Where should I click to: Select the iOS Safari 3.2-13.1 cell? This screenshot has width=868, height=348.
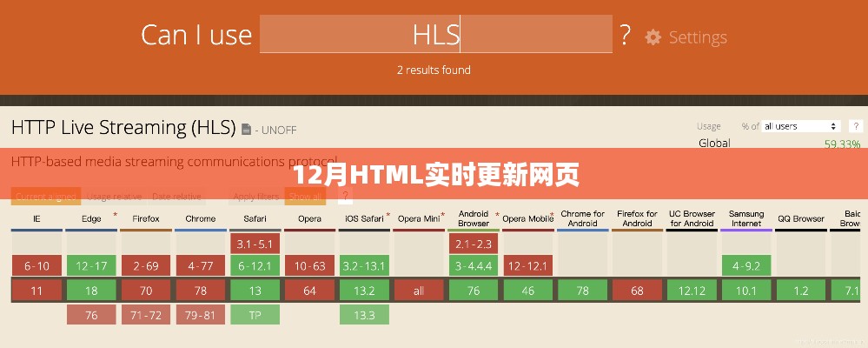pyautogui.click(x=364, y=266)
